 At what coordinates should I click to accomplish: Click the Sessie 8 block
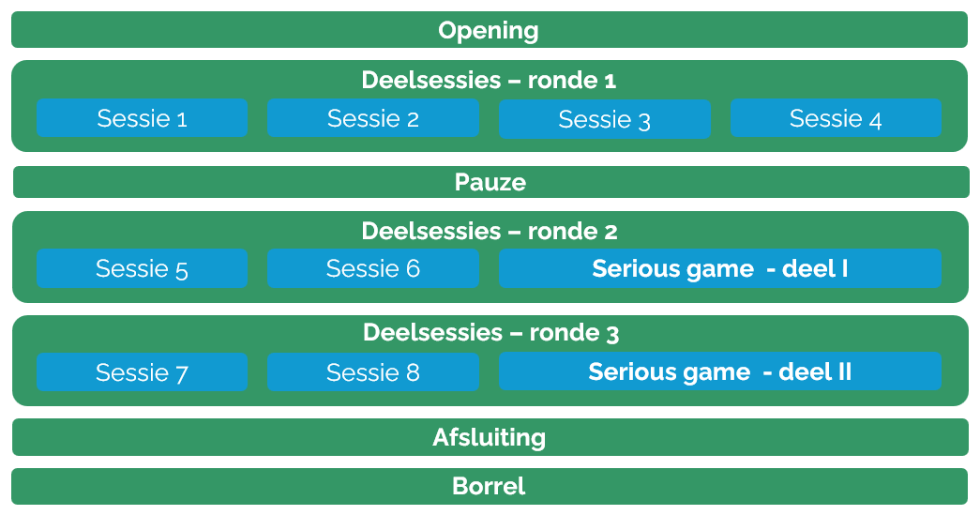[373, 372]
